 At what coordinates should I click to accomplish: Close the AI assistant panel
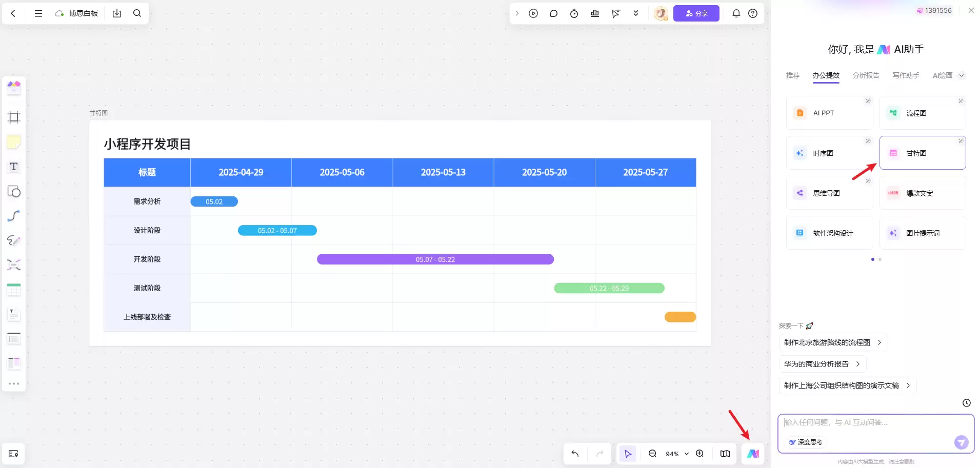pos(971,10)
